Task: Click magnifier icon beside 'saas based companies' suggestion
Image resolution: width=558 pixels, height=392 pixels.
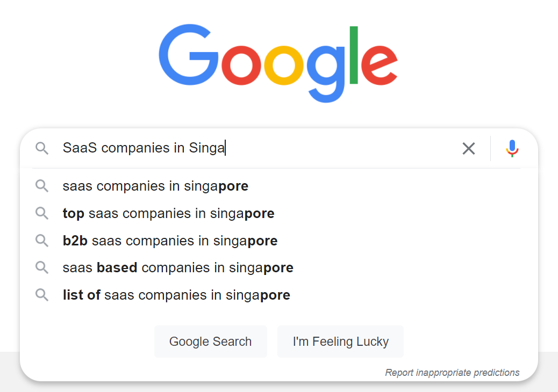Action: pos(42,267)
